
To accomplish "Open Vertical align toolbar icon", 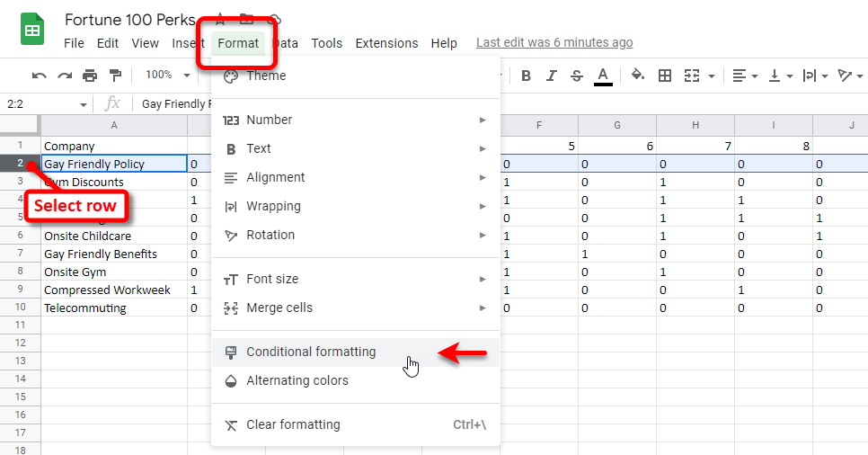I will pos(775,76).
